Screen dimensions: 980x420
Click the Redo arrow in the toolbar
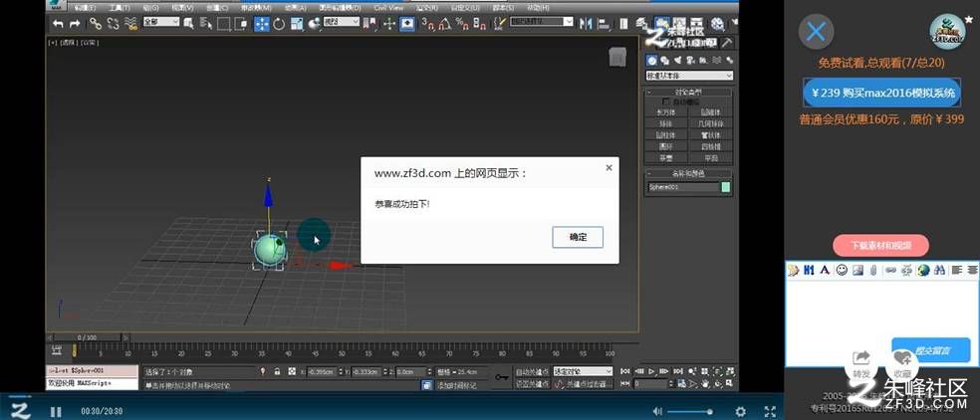(75, 24)
